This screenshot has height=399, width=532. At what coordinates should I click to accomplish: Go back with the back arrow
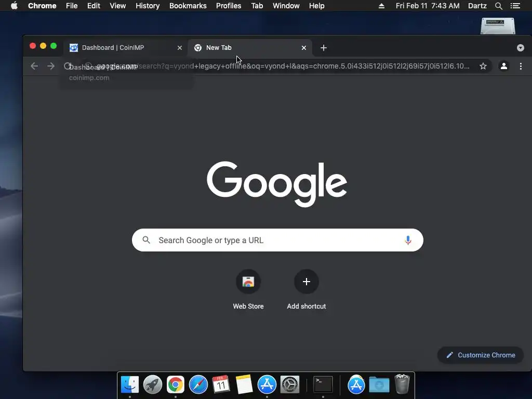(34, 66)
